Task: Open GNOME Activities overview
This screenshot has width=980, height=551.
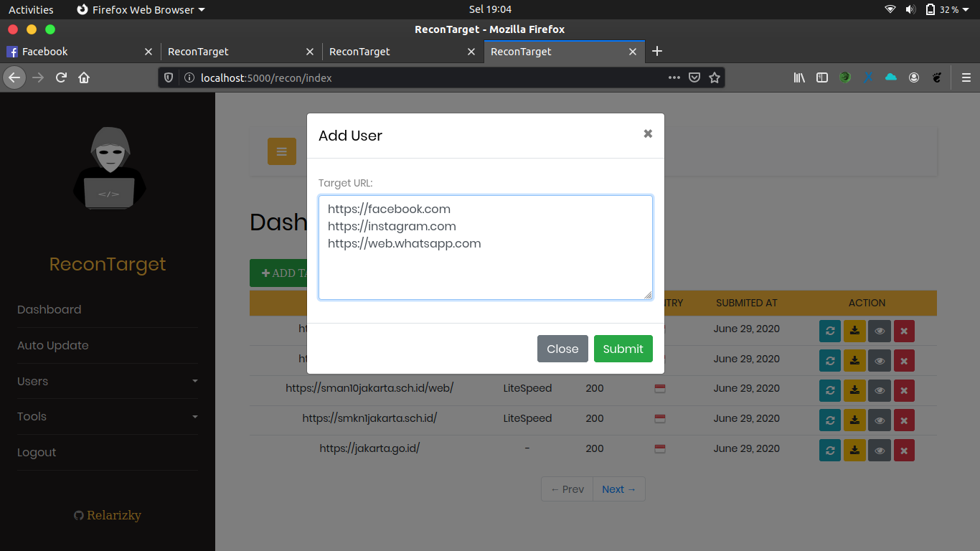Action: pyautogui.click(x=31, y=9)
